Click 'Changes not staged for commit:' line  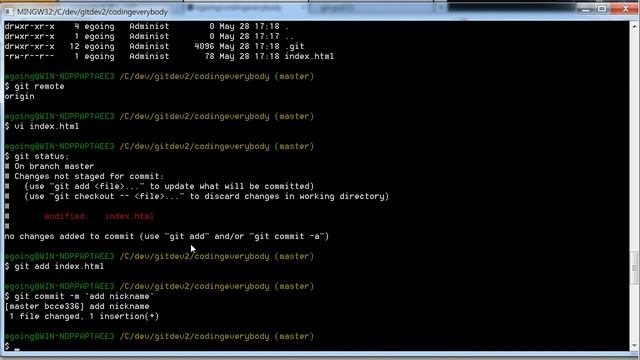pyautogui.click(x=84, y=176)
